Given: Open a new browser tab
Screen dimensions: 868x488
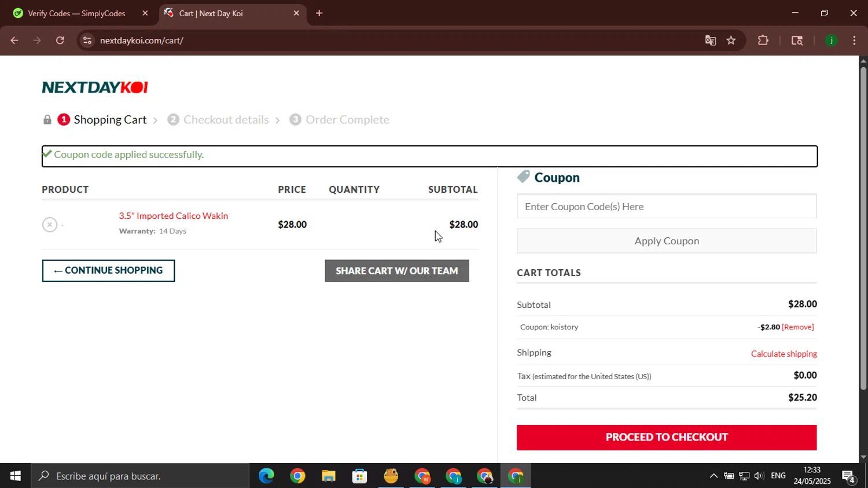Looking at the screenshot, I should 319,13.
